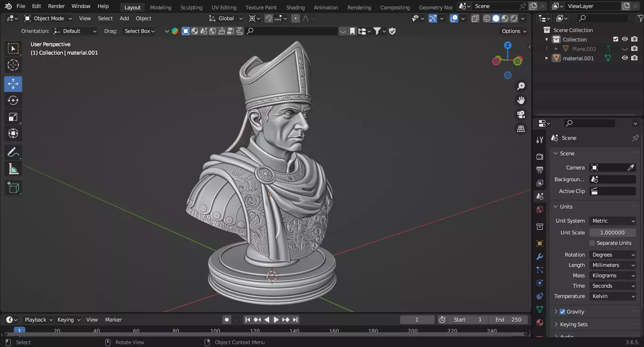This screenshot has width=644, height=347.
Task: Open the Options popover button
Action: [513, 31]
